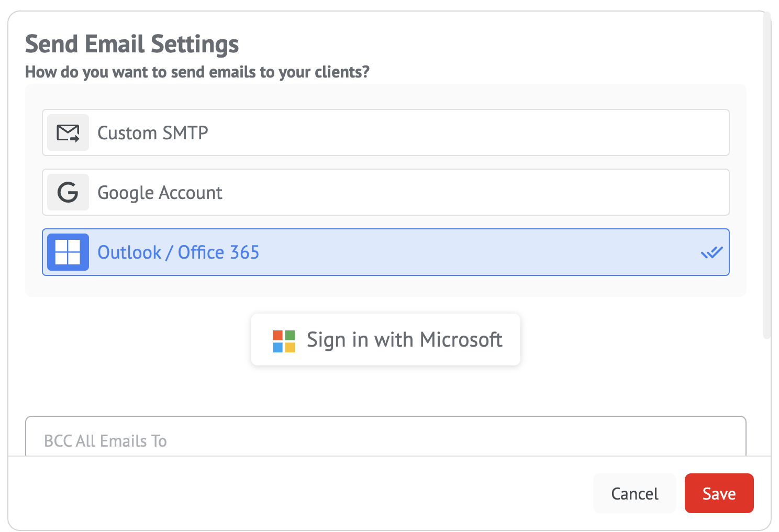The width and height of the screenshot is (779, 532).
Task: Select the Outlook / Office 365 label
Action: [x=179, y=252]
